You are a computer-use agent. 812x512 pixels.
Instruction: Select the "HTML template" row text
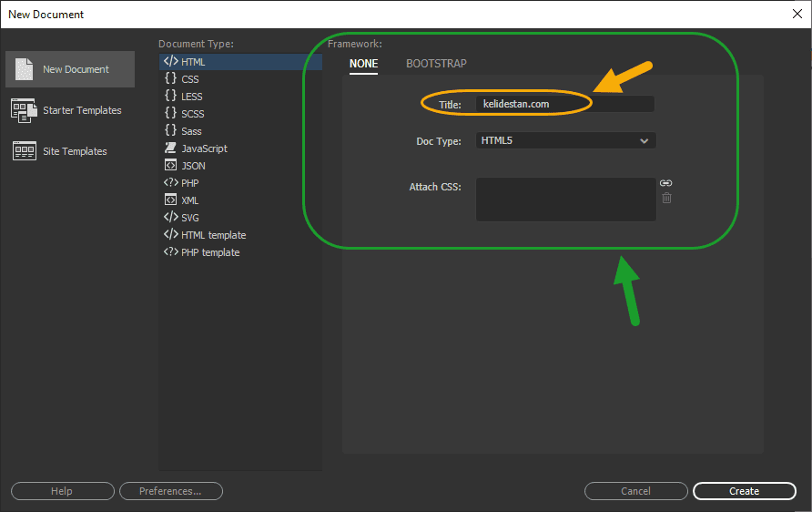[x=213, y=235]
